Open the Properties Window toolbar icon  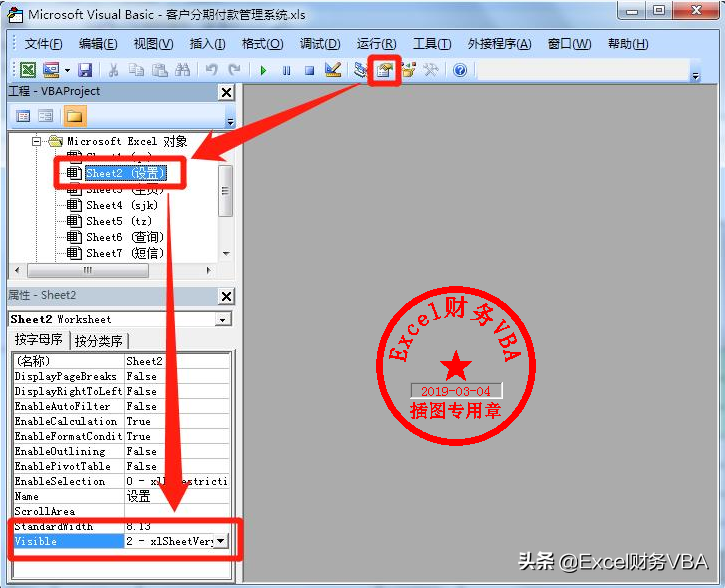[x=384, y=70]
